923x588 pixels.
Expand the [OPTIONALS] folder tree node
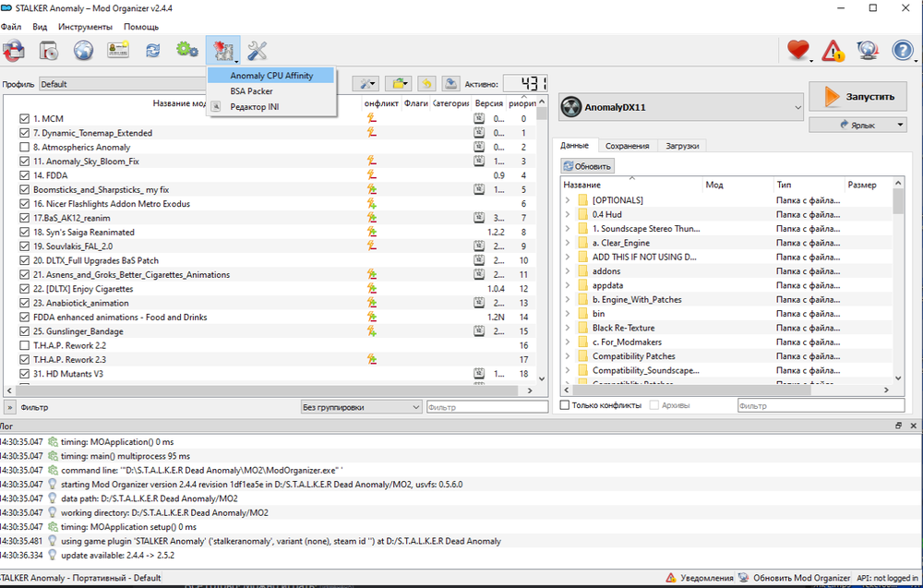pyautogui.click(x=568, y=200)
